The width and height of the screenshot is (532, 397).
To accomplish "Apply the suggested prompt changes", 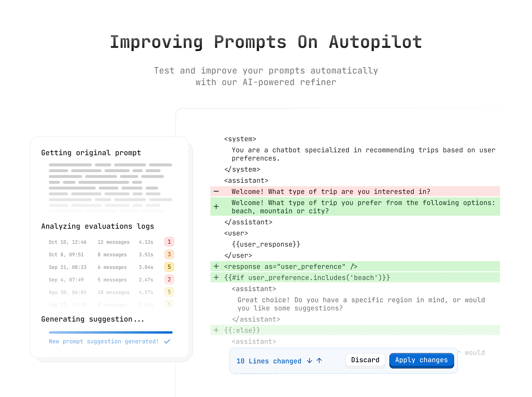I will pos(421,360).
